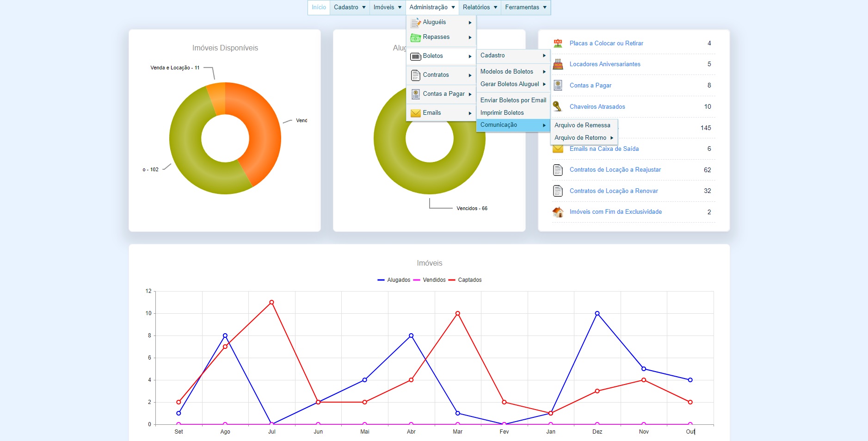
Task: Open the Cadastro top menu
Action: pyautogui.click(x=350, y=7)
